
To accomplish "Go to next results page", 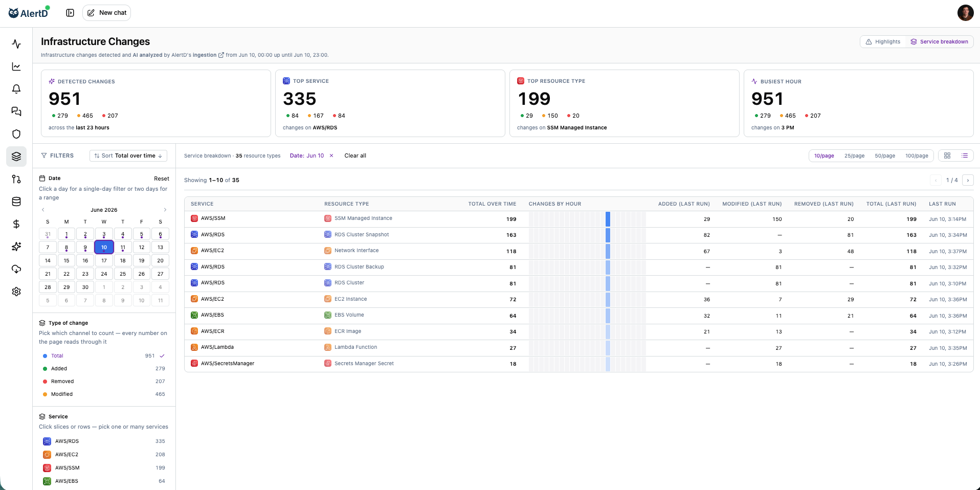I will 968,180.
